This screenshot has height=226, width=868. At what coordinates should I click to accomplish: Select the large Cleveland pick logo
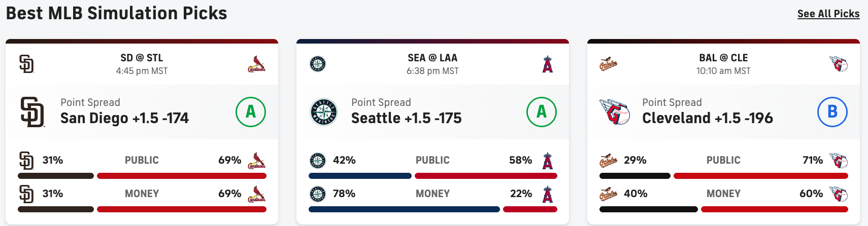coord(614,112)
